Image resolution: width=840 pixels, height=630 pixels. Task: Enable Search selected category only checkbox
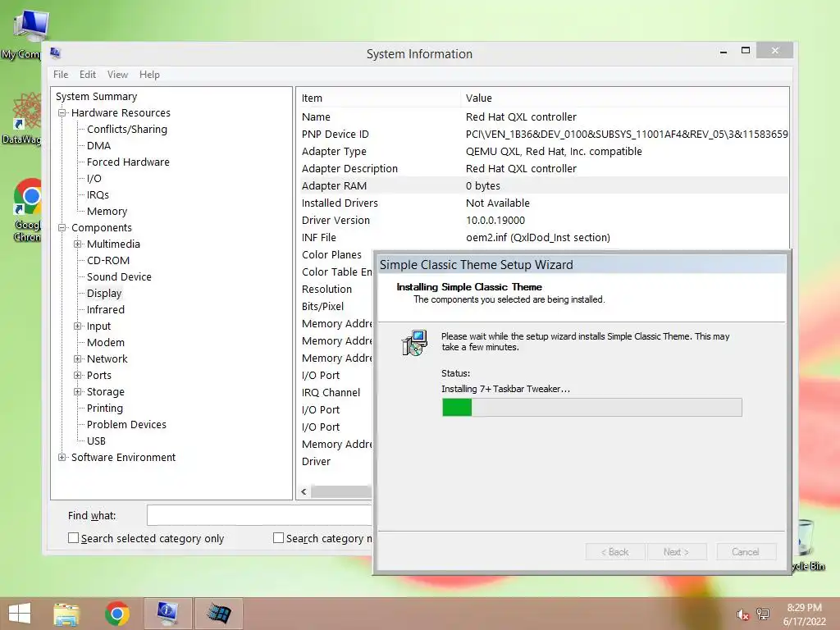[73, 538]
